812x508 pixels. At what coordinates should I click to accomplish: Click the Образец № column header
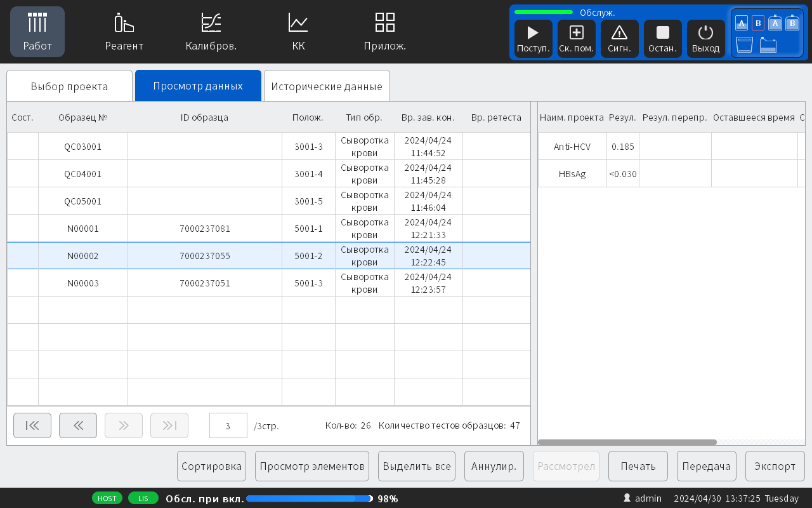(83, 117)
